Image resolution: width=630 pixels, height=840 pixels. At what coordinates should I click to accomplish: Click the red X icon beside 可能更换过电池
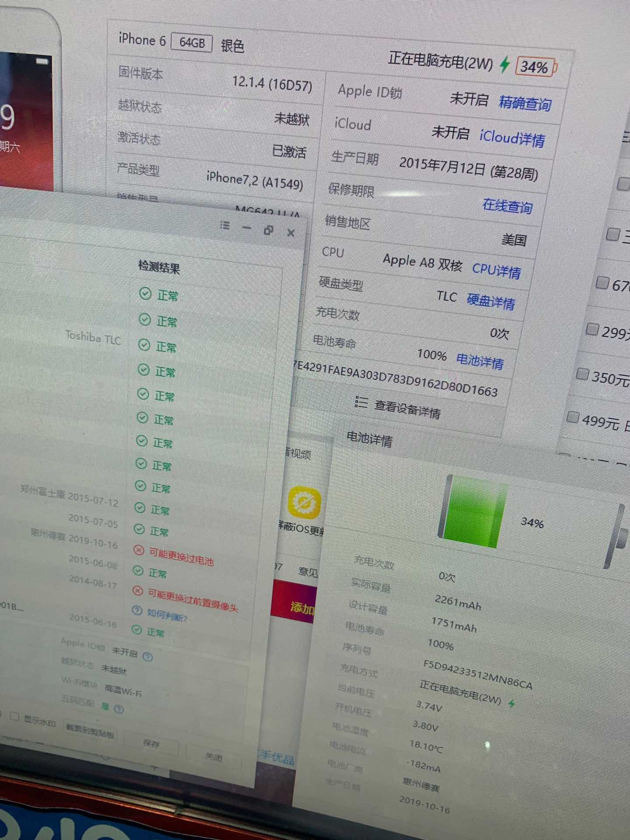pos(139,549)
